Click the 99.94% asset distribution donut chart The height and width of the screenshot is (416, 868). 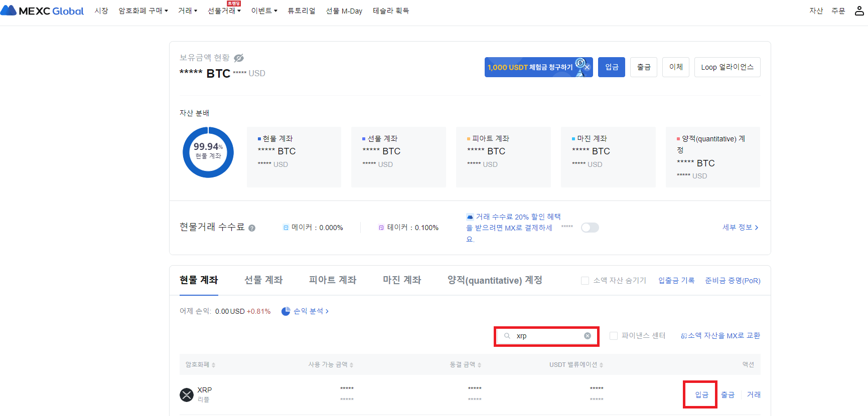[208, 152]
